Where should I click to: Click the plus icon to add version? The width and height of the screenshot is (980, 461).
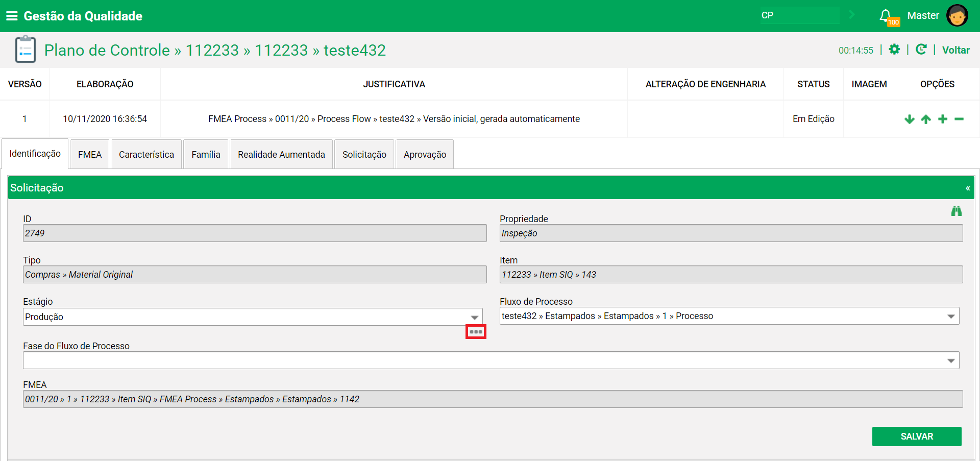943,119
